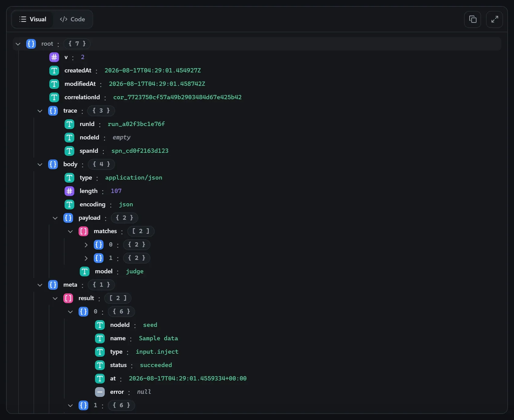Collapse the payload object chevron
Viewport: 514px width, 420px height.
click(x=55, y=218)
